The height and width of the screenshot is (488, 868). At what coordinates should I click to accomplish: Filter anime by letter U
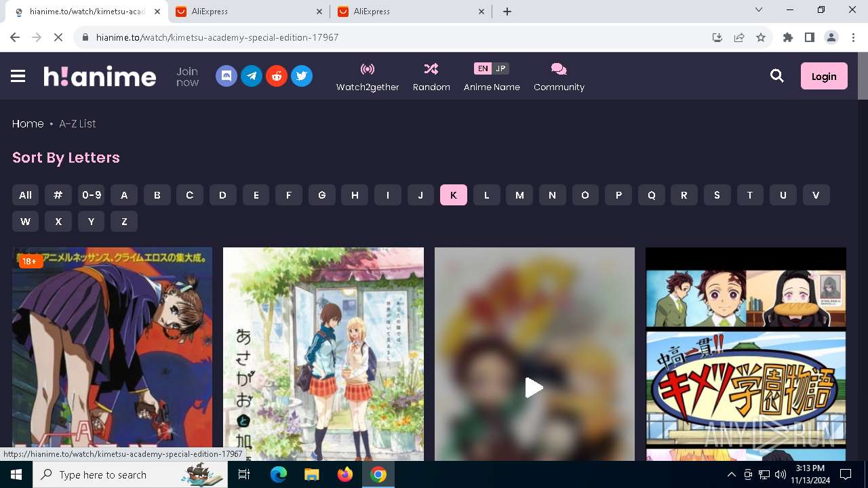[783, 195]
